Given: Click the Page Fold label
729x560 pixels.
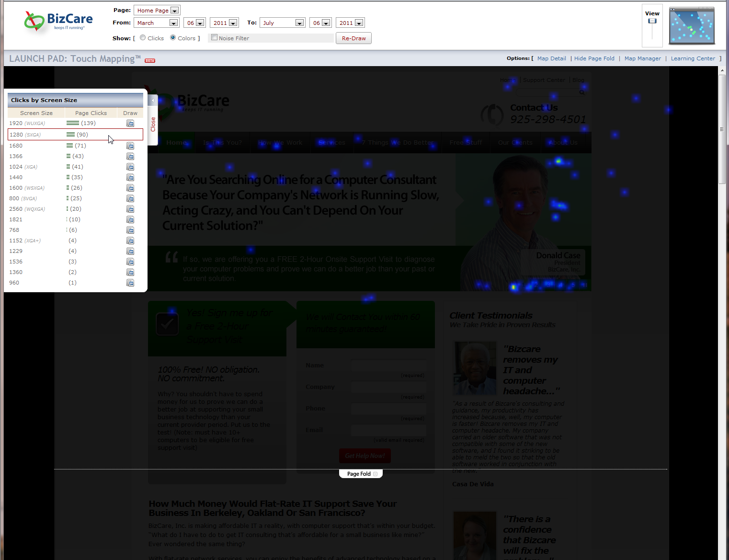Looking at the screenshot, I should click(x=359, y=474).
